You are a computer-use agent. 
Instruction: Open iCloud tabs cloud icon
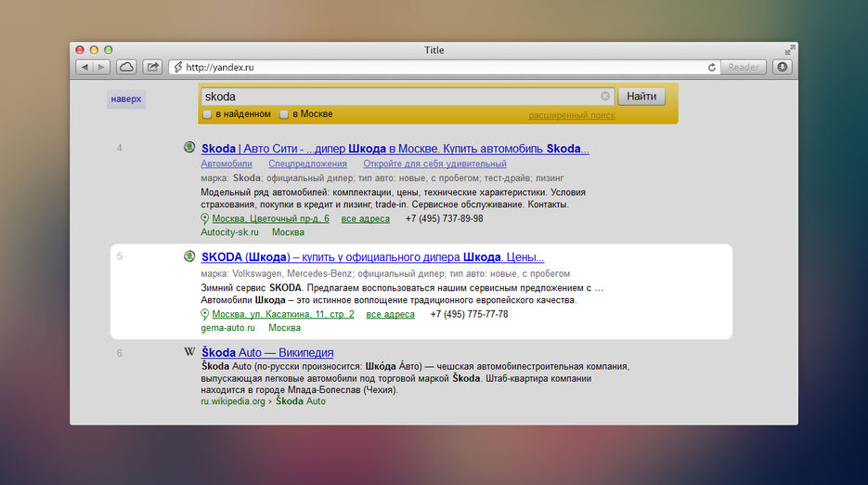[x=126, y=67]
